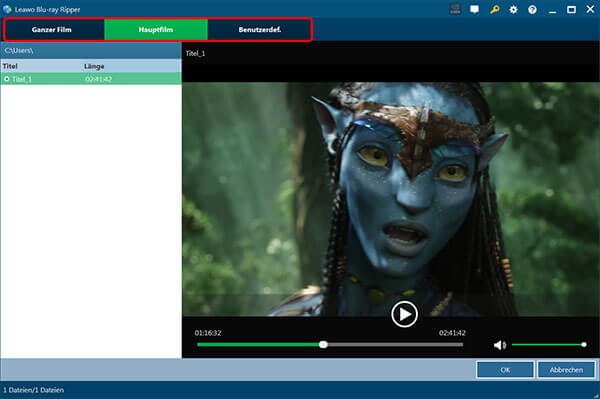Click the volume slider handle

[584, 345]
